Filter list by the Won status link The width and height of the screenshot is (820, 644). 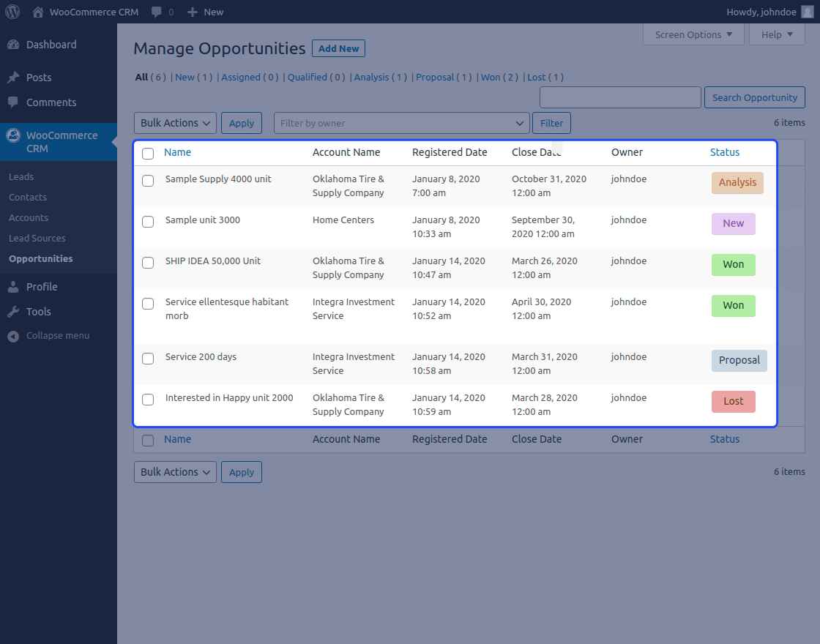pyautogui.click(x=491, y=78)
